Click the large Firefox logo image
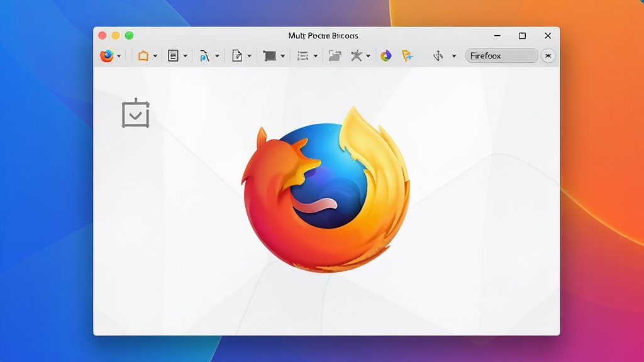The height and width of the screenshot is (362, 644). click(x=325, y=190)
